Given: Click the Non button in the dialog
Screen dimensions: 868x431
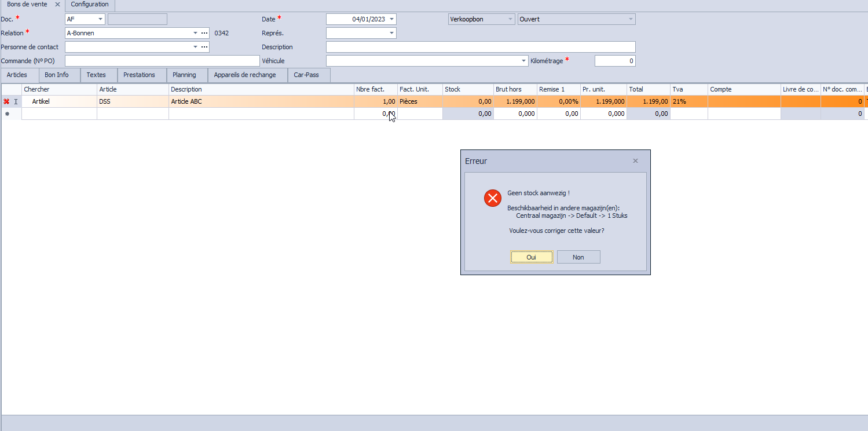Looking at the screenshot, I should point(578,257).
